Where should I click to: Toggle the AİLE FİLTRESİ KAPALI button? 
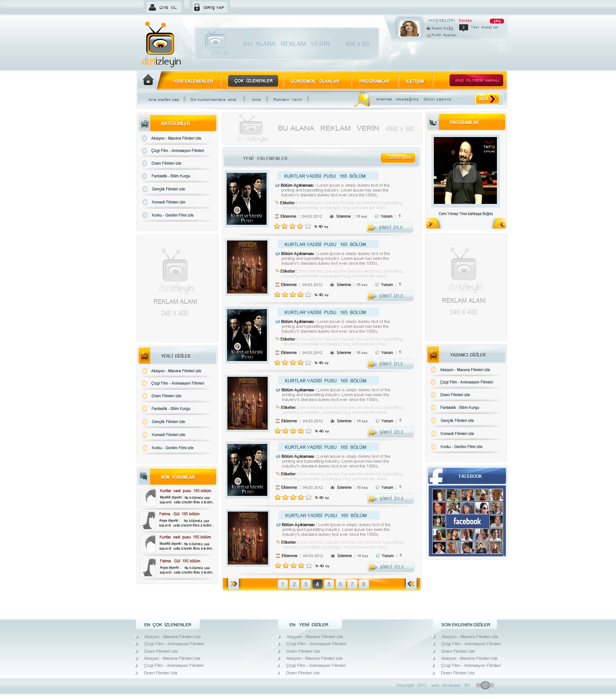(x=476, y=80)
